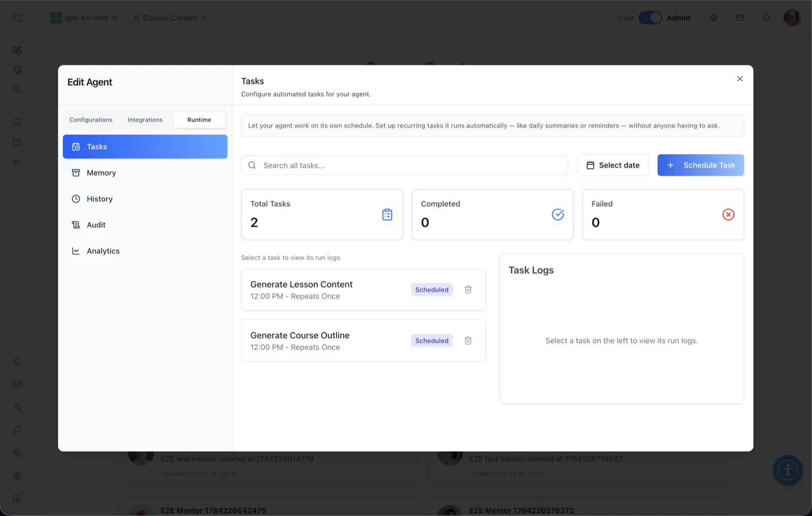Close the Edit Agent dialog
Screen dimensions: 812x516
739,79
